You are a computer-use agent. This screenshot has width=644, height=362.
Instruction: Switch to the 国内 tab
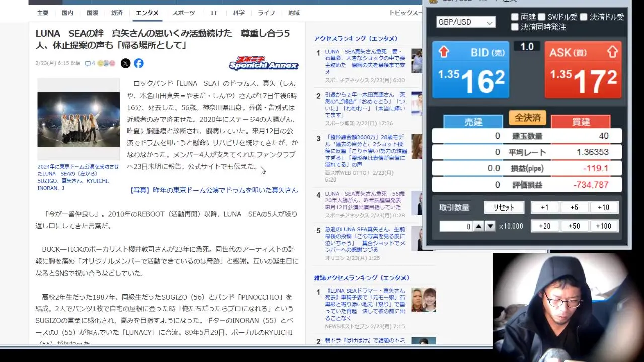67,13
